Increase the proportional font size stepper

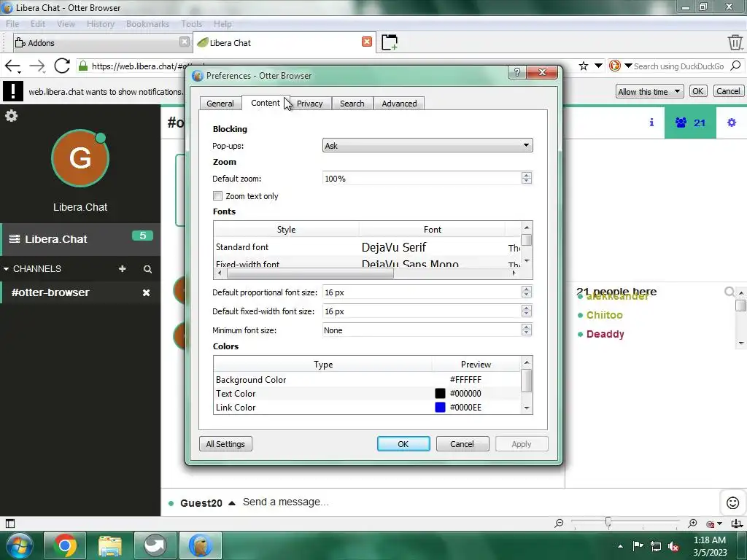click(x=527, y=289)
